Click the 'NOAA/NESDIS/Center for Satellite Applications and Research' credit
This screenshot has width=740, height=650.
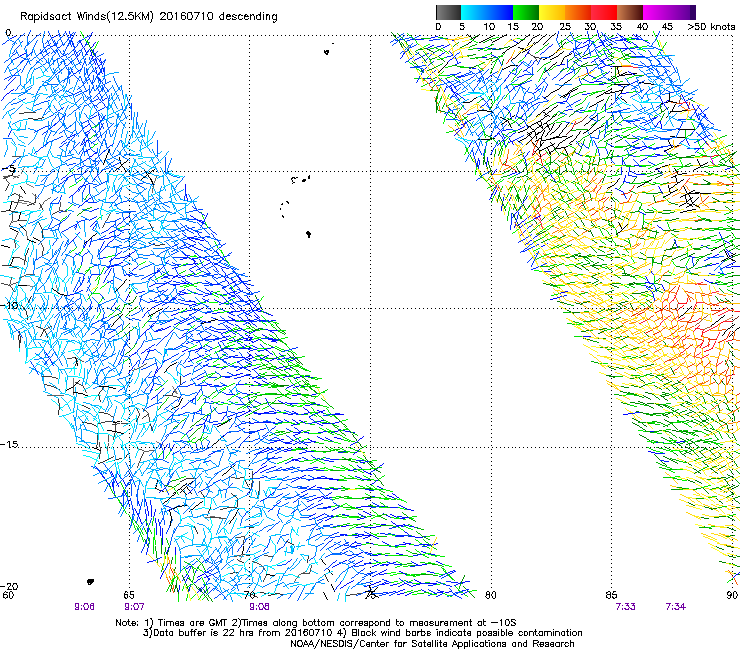[432, 644]
